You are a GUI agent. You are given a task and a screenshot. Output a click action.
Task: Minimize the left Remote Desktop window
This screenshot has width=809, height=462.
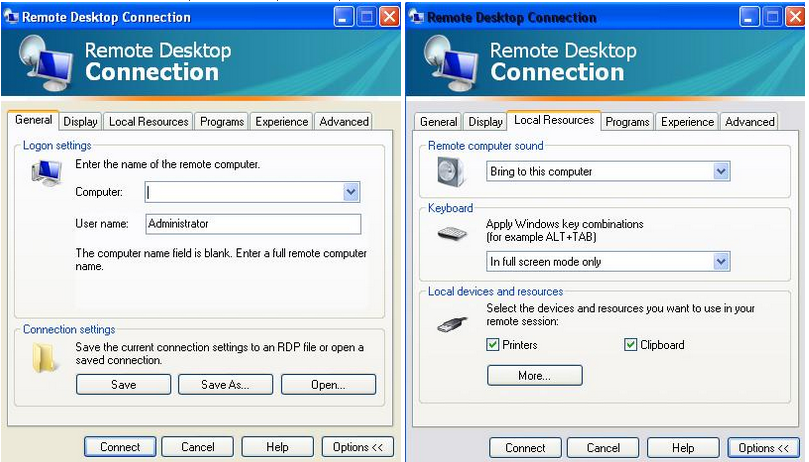[344, 18]
